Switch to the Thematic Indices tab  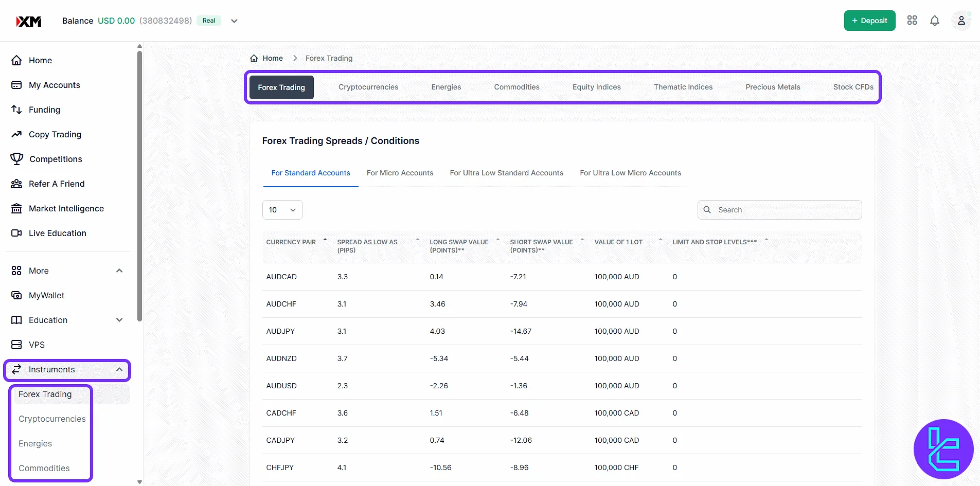click(x=683, y=87)
